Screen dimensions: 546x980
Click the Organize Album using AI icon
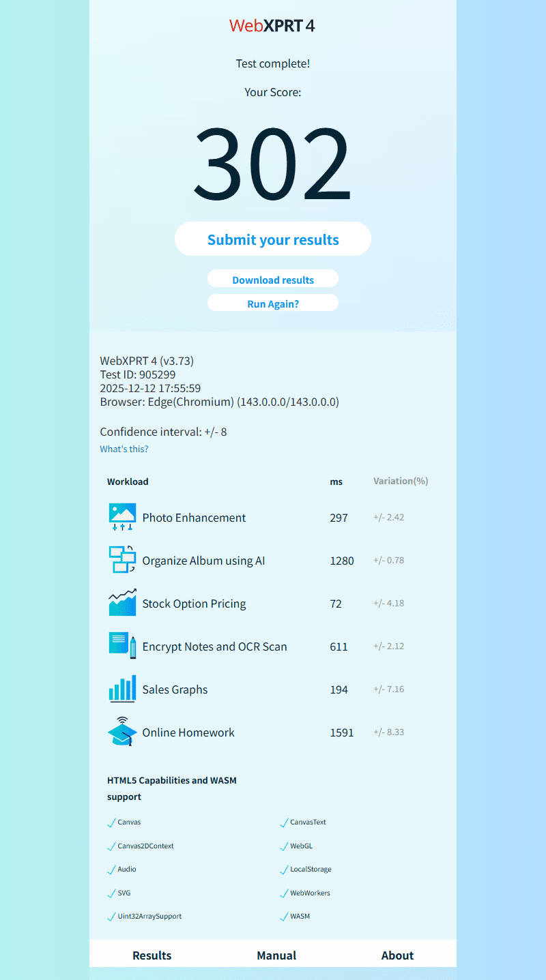click(122, 560)
